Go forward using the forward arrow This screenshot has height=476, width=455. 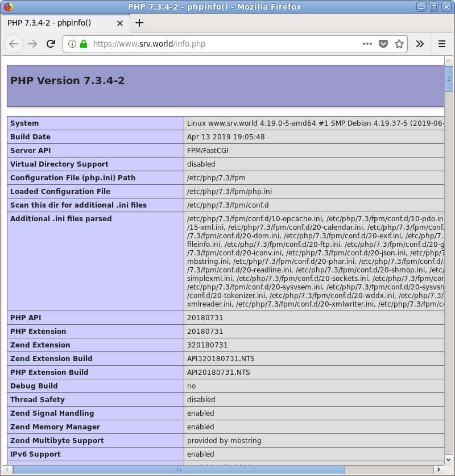point(32,44)
